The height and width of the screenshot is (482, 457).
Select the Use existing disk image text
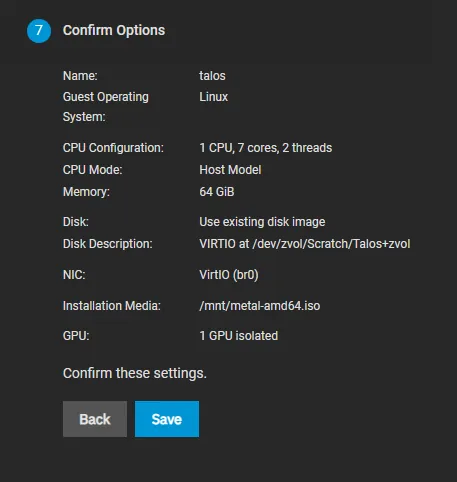[x=262, y=222]
